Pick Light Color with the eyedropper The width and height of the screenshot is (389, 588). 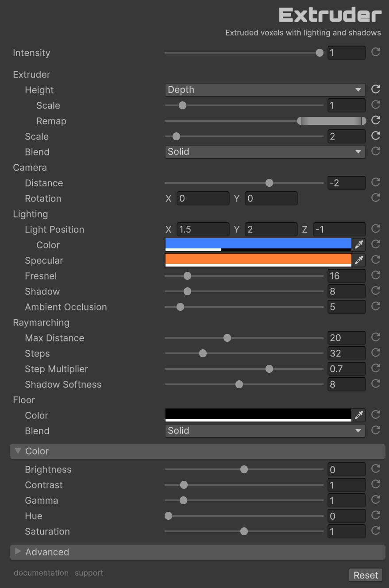(x=359, y=244)
